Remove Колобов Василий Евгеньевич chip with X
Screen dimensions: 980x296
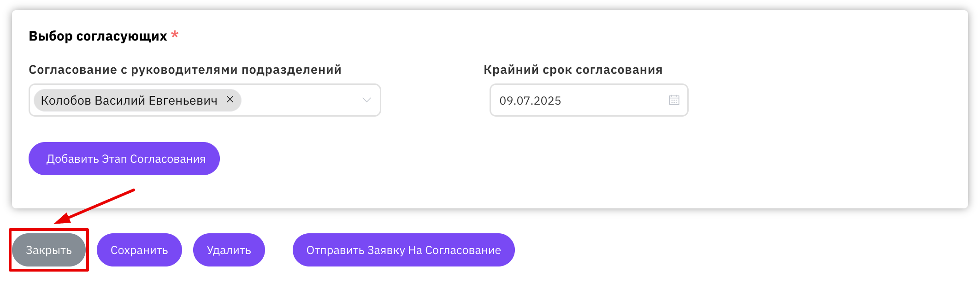[x=230, y=100]
